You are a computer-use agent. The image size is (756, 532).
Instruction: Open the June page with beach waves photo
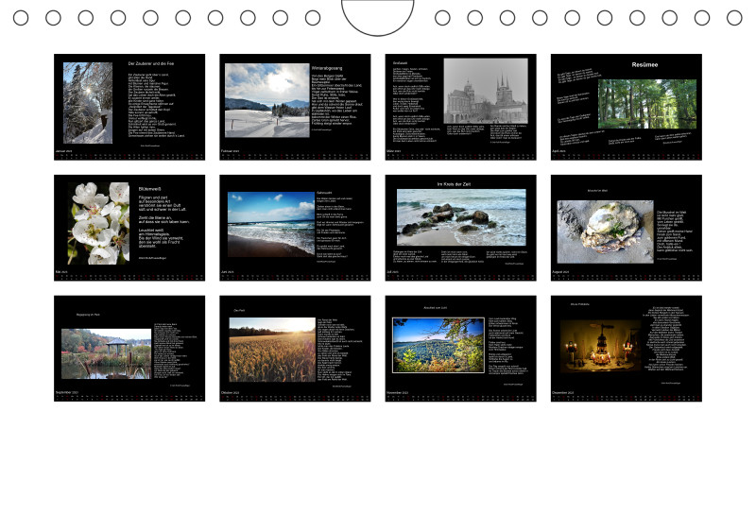[295, 228]
